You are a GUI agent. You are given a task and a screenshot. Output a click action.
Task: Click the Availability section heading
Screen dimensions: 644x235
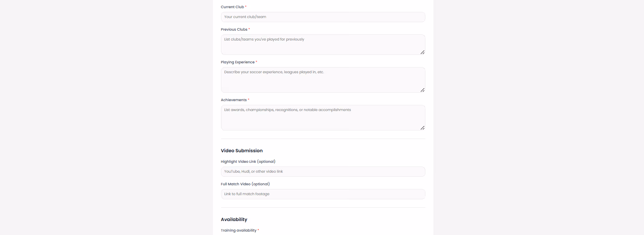[234, 219]
